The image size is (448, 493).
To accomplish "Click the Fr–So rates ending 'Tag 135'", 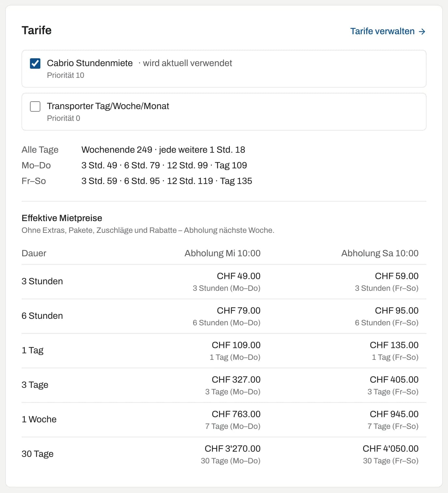I will tap(167, 181).
